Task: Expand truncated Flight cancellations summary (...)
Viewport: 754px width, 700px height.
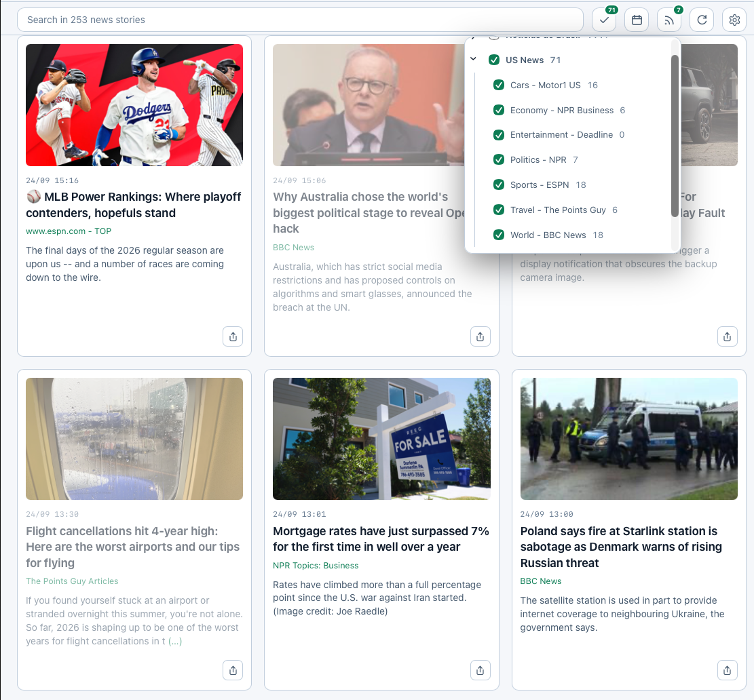Action: [x=175, y=642]
